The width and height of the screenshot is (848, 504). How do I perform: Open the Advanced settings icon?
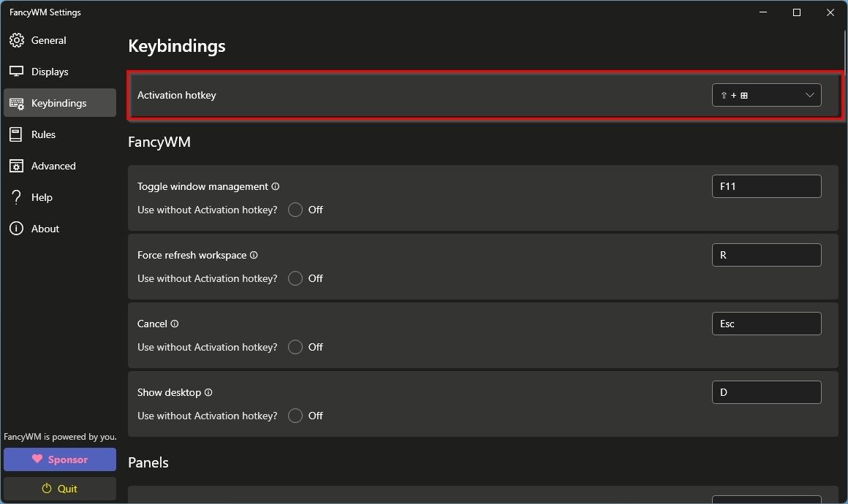pos(17,166)
